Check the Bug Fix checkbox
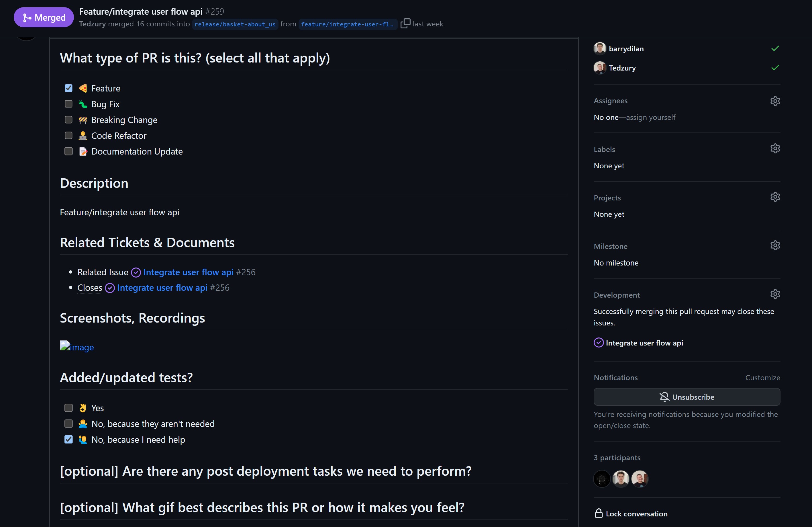812x527 pixels. [x=68, y=104]
